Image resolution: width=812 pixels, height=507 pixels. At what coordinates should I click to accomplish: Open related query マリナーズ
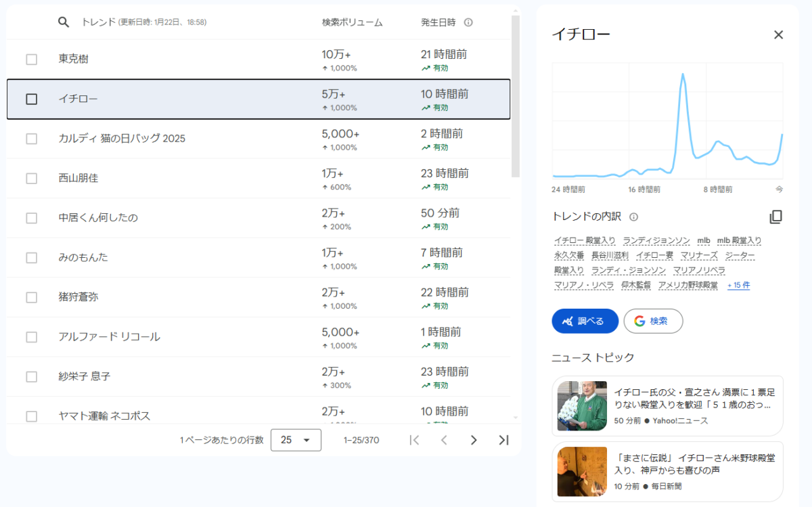(699, 255)
